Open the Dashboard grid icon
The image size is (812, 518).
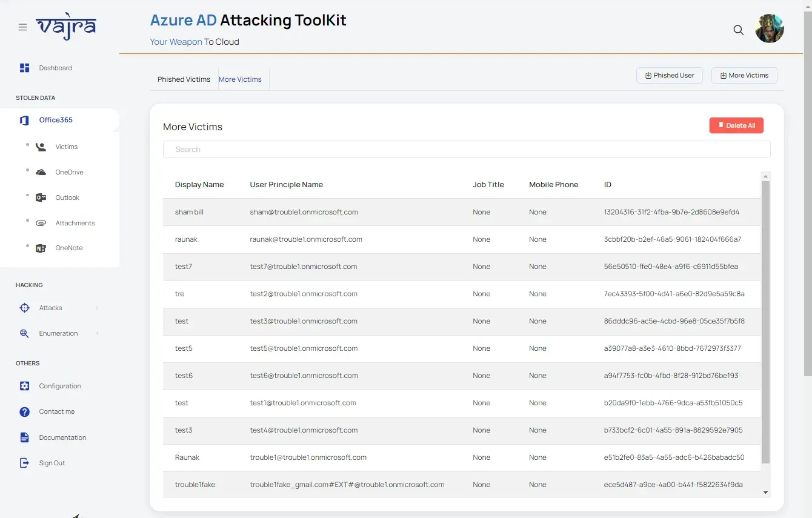24,68
